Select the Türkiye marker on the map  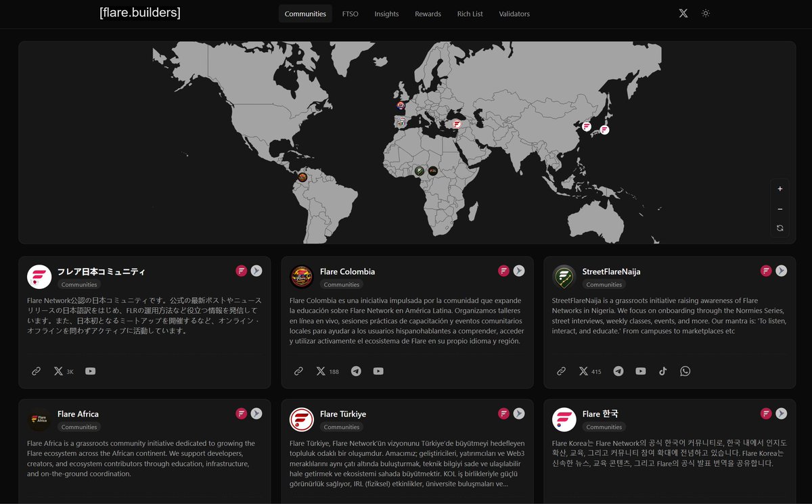point(457,124)
